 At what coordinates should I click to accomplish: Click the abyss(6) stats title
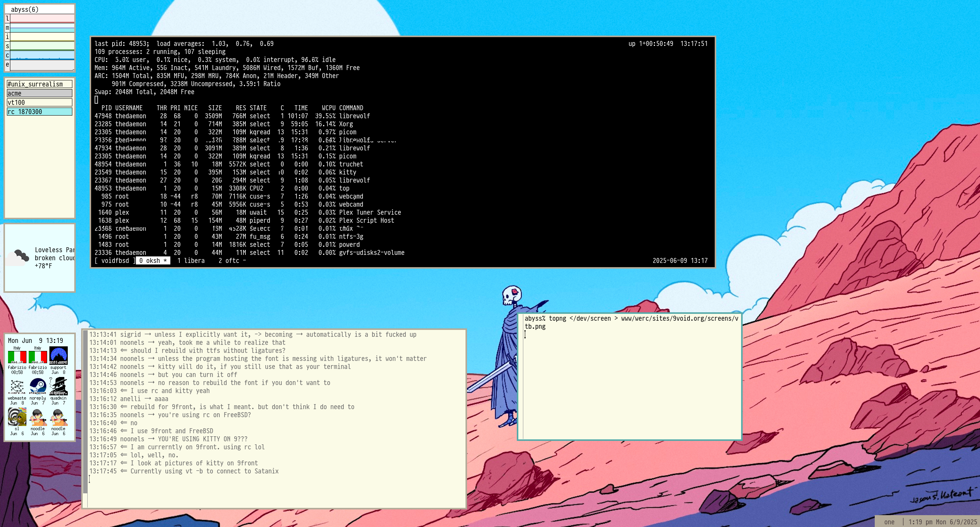click(25, 10)
